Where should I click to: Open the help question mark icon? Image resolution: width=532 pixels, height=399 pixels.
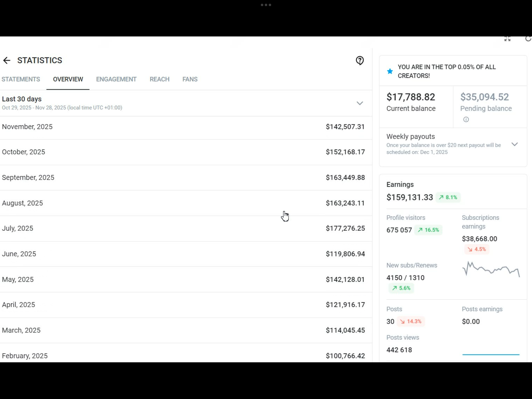[360, 60]
